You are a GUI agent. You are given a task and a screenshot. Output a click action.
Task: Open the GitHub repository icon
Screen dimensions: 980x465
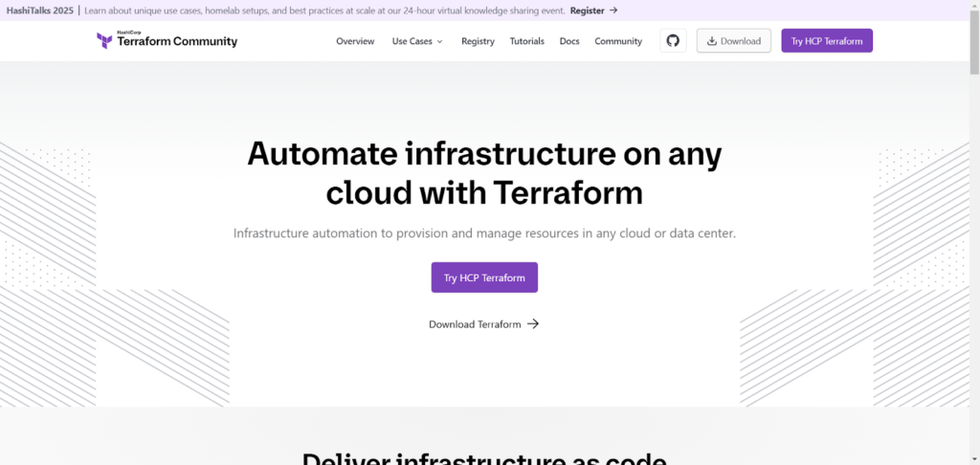[x=673, y=40]
